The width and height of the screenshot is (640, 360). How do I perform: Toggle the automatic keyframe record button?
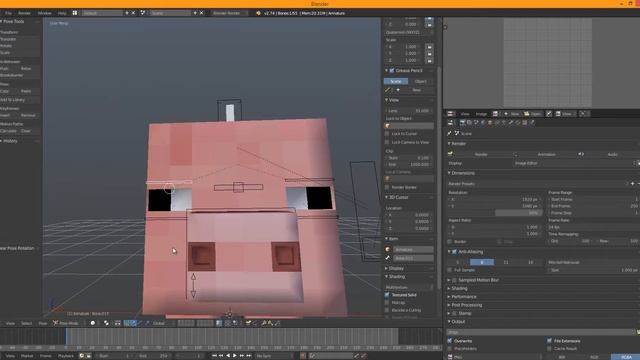[x=302, y=356]
